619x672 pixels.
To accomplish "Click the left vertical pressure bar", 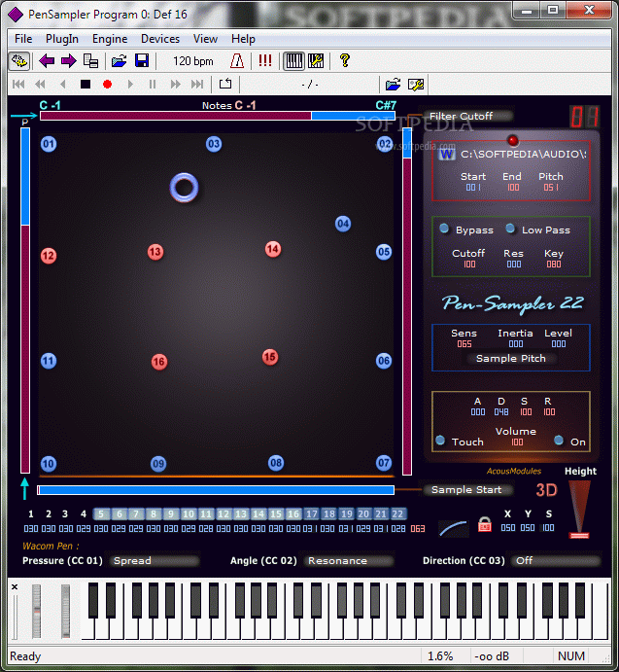I will 25,300.
